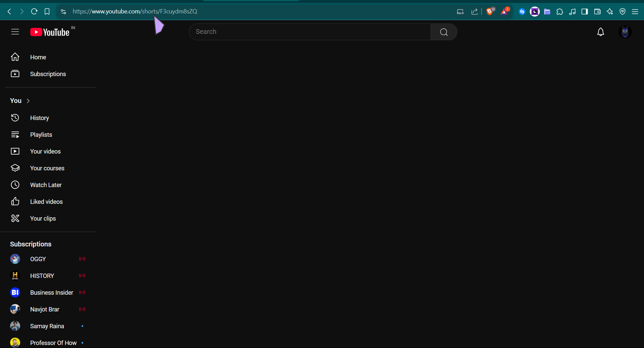This screenshot has width=644, height=348.
Task: Click the Liked videos thumbs-up icon
Action: click(15, 201)
